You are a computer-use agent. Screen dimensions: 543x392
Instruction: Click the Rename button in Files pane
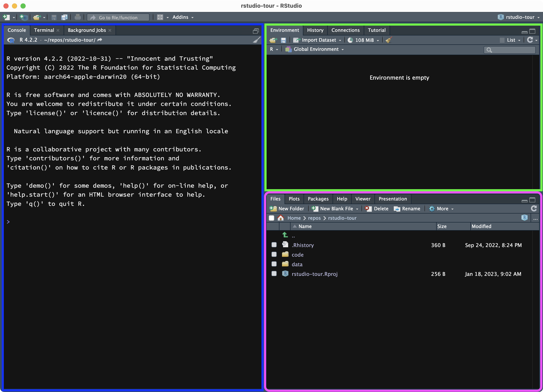click(407, 209)
